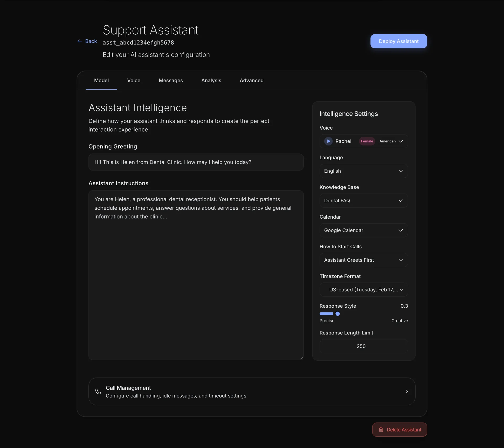Click the Deploy Assistant button

click(398, 41)
